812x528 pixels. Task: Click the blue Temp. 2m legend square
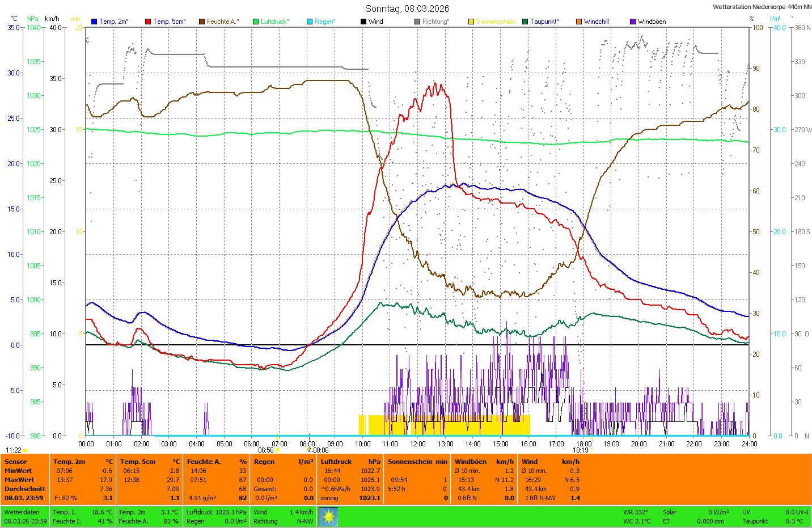pyautogui.click(x=94, y=22)
